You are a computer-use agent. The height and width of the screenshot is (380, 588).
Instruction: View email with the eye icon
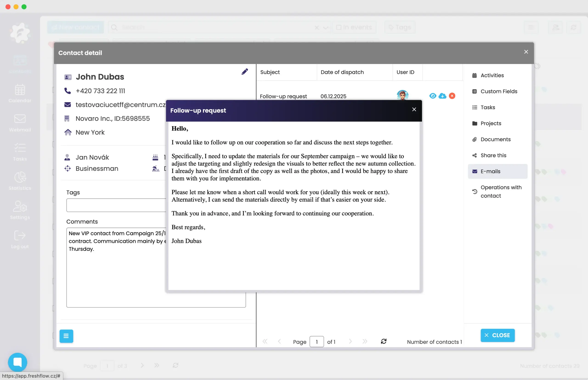tap(433, 96)
